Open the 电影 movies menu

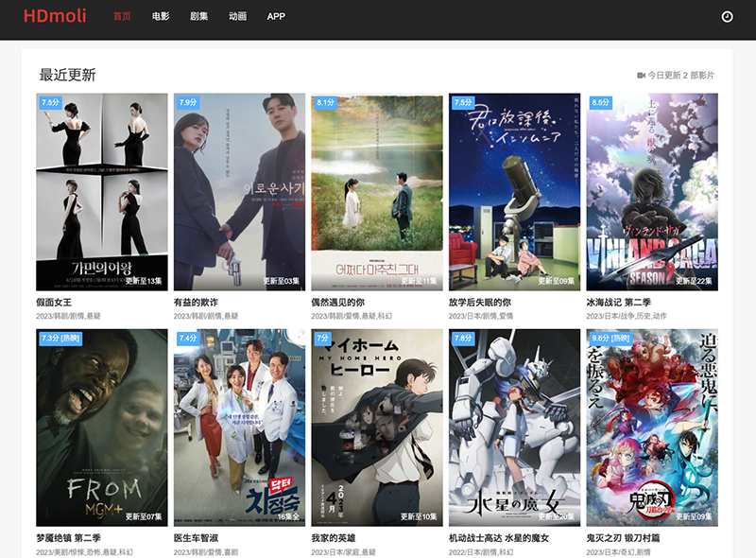pos(161,16)
